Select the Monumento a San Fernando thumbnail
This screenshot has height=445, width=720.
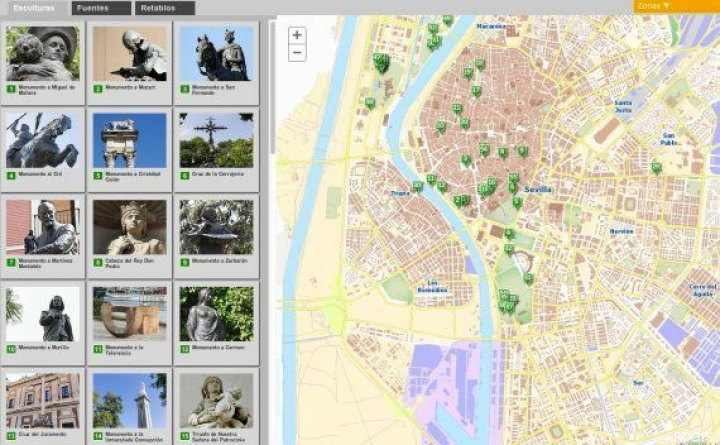click(x=216, y=53)
